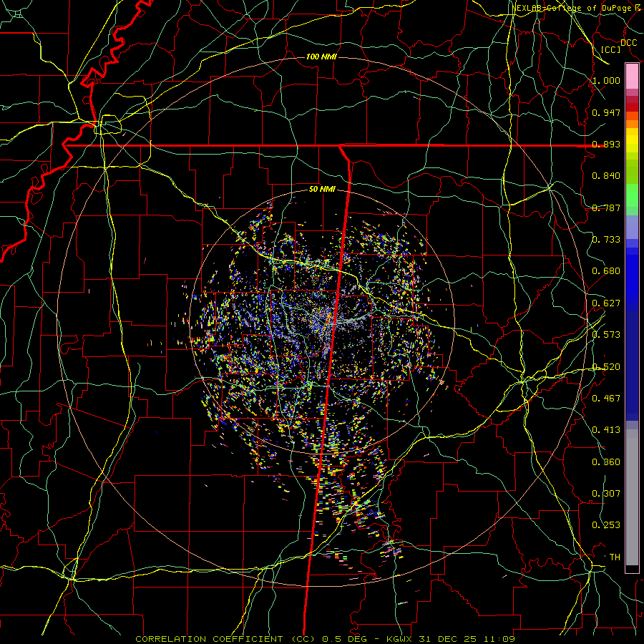The height and width of the screenshot is (644, 644).
Task: Click the 0.733 legend value
Action: tap(606, 240)
